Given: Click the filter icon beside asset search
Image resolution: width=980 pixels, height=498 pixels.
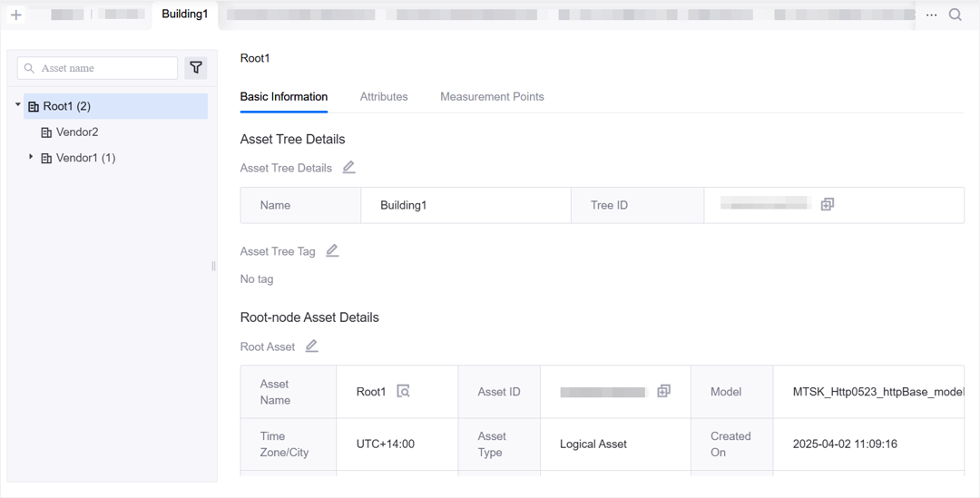Looking at the screenshot, I should pos(196,68).
